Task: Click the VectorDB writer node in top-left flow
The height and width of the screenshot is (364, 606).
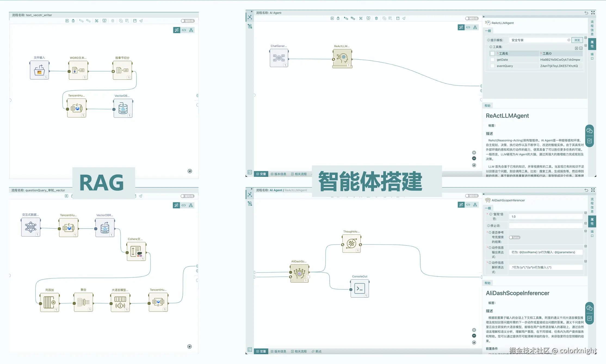Action: [x=123, y=108]
